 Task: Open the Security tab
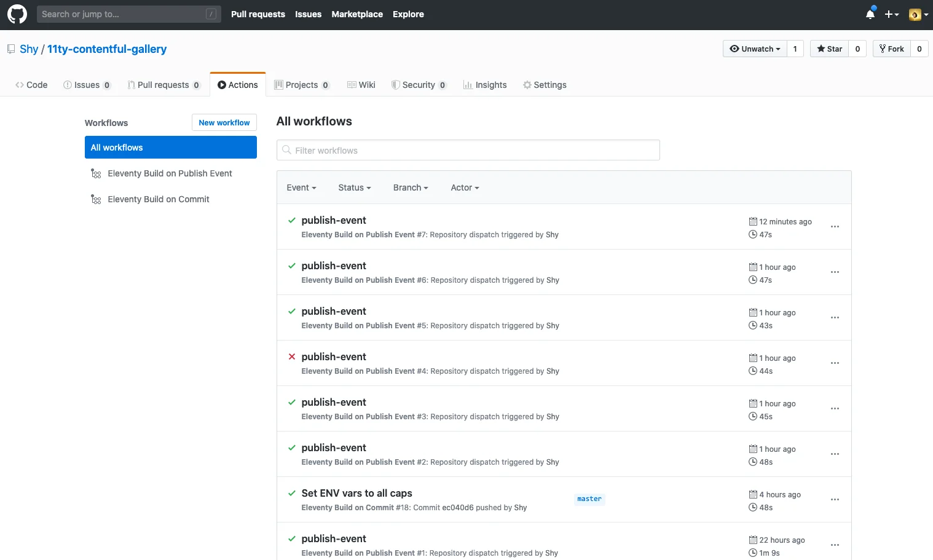[x=419, y=85]
